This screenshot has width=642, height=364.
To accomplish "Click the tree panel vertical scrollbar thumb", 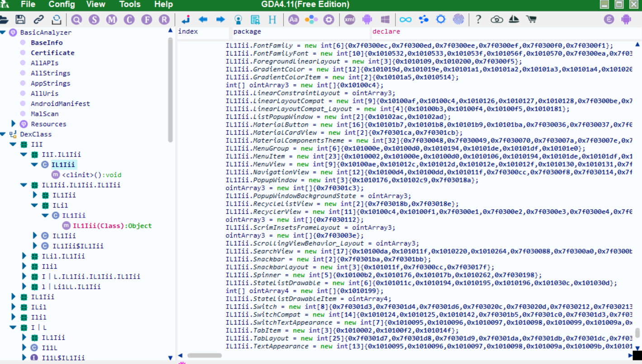I will (x=171, y=90).
